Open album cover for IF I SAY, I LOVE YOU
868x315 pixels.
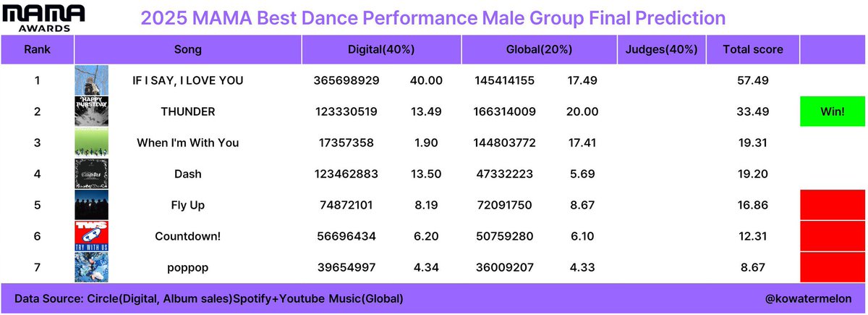(x=92, y=80)
